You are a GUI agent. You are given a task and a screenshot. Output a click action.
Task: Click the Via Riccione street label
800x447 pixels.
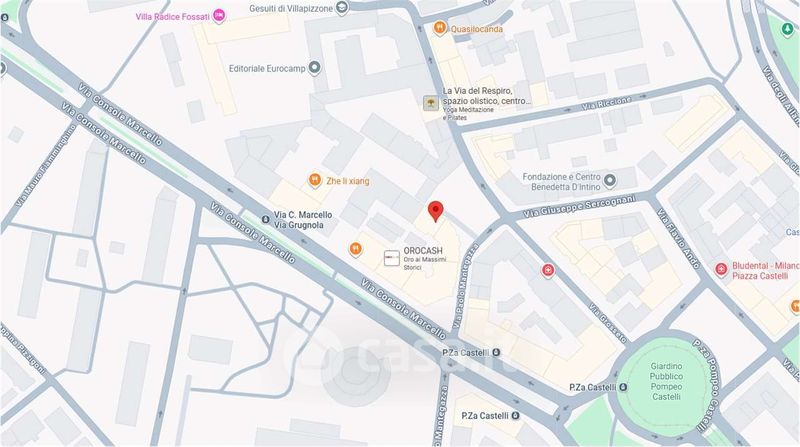point(607,104)
